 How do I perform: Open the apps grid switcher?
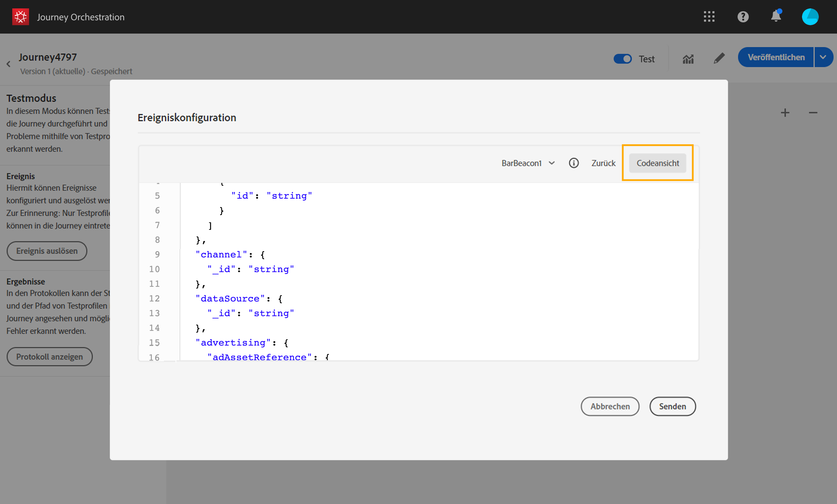click(x=709, y=17)
